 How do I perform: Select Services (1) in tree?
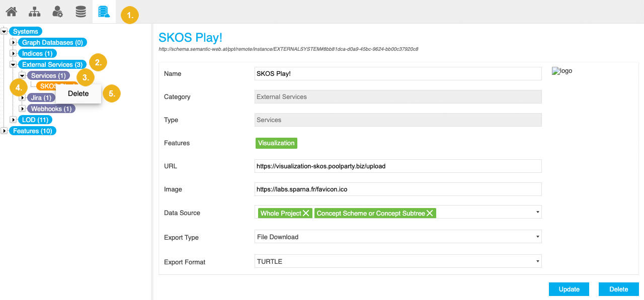[x=48, y=75]
